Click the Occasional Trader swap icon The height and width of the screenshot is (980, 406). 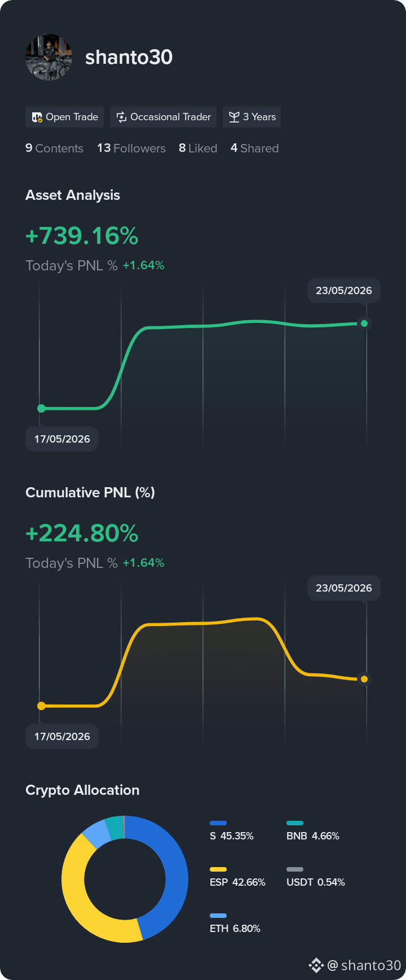(x=121, y=117)
